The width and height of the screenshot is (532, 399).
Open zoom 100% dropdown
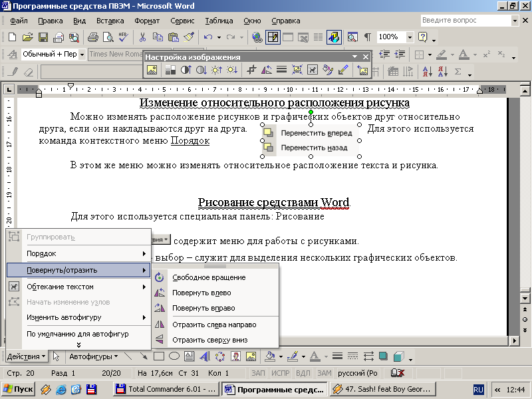pyautogui.click(x=410, y=37)
